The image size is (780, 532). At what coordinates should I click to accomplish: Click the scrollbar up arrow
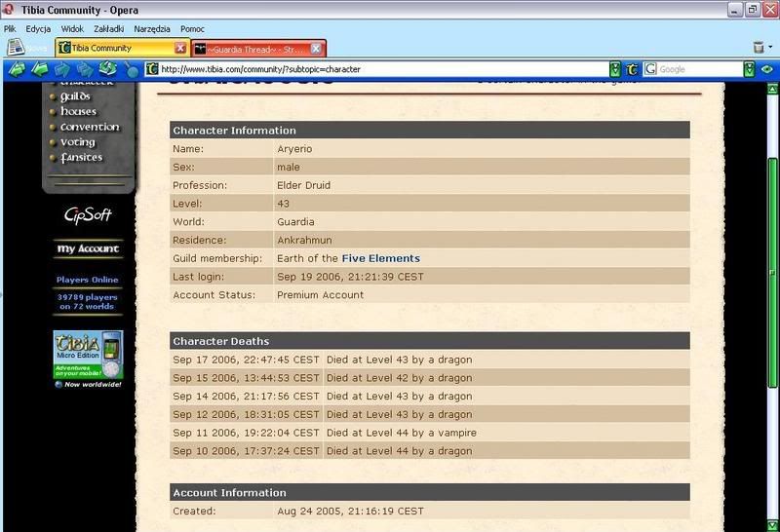click(x=772, y=89)
